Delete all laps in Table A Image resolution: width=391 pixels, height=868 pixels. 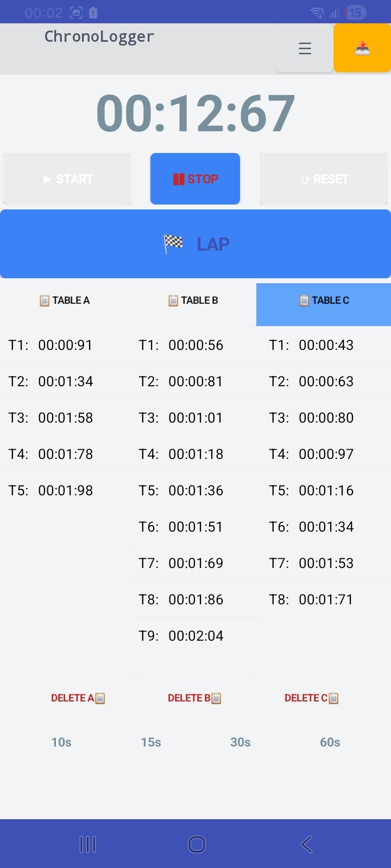78,698
